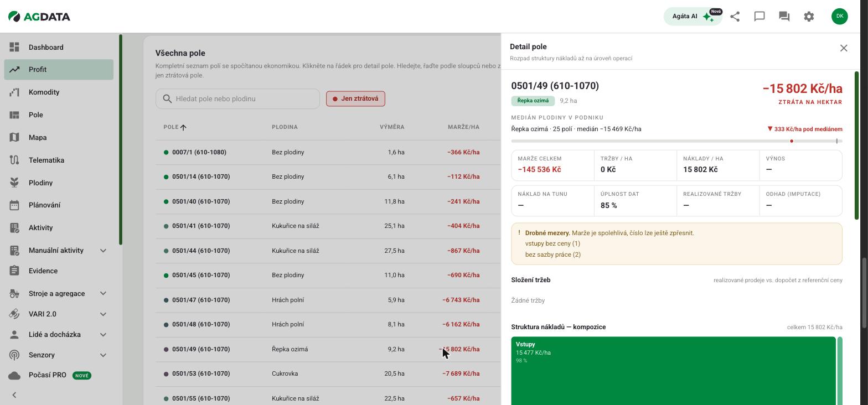This screenshot has width=868, height=405.
Task: Expand Senzory submenu chevron
Action: [x=103, y=355]
